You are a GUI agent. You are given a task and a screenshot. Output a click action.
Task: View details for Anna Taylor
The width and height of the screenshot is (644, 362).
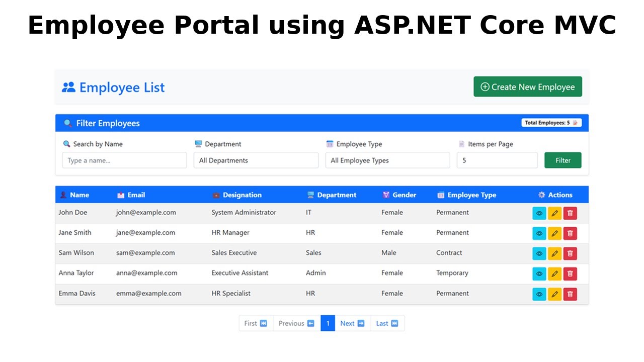(x=539, y=274)
